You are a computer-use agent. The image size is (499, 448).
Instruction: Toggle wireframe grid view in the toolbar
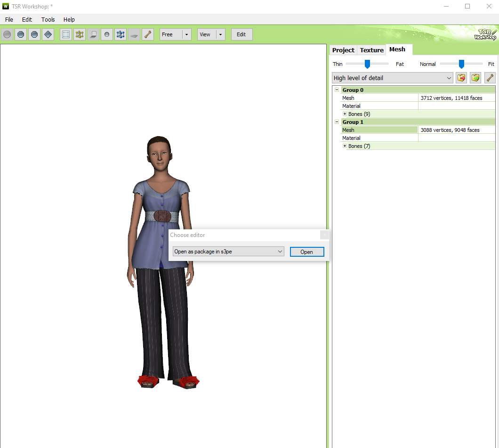(65, 34)
